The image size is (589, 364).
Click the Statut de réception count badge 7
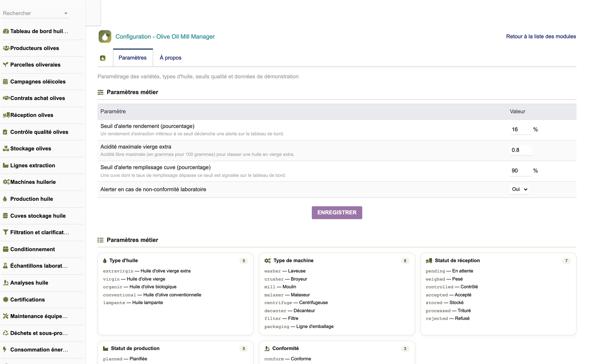pyautogui.click(x=566, y=261)
